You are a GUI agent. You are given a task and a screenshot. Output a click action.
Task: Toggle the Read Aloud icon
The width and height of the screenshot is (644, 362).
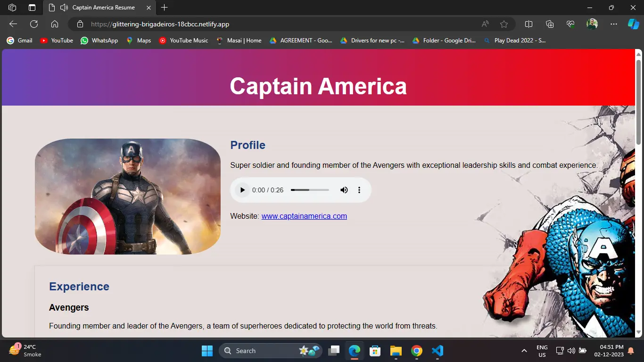pos(485,24)
